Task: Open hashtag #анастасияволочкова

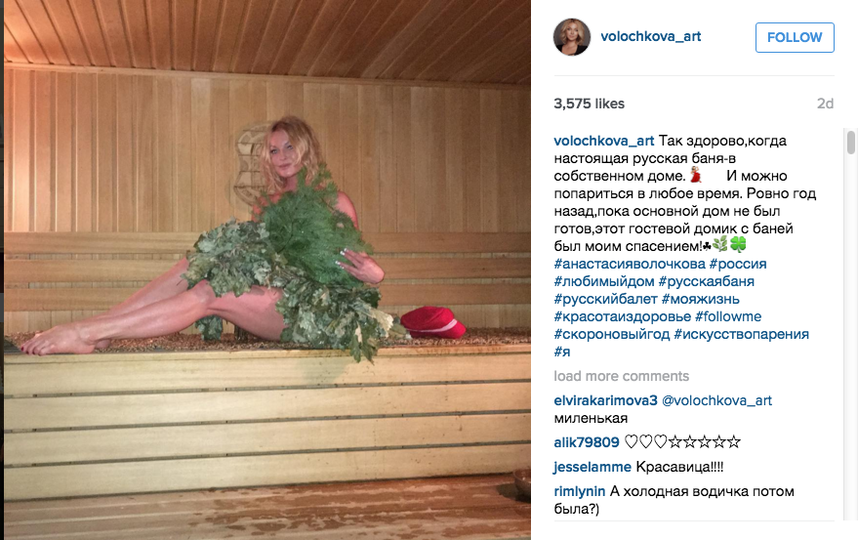Action: [x=629, y=264]
